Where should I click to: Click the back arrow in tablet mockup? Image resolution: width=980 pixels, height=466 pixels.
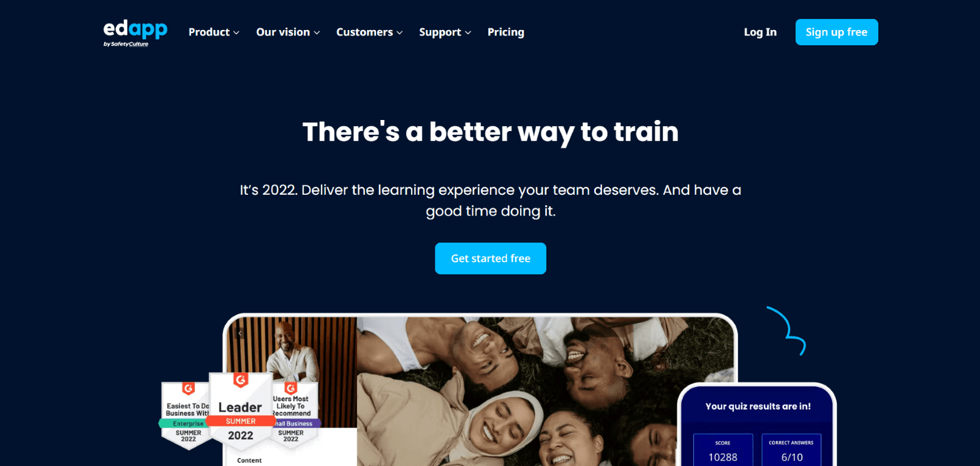[240, 333]
